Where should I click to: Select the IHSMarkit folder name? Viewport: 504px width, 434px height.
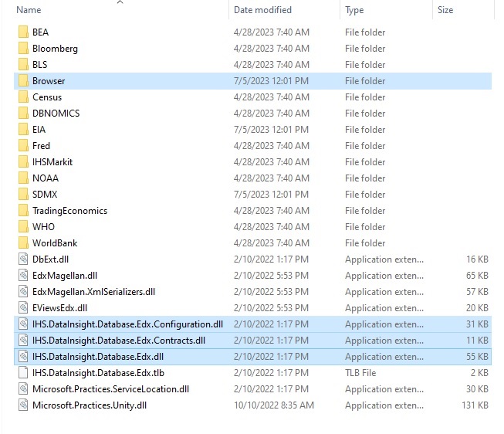[52, 162]
